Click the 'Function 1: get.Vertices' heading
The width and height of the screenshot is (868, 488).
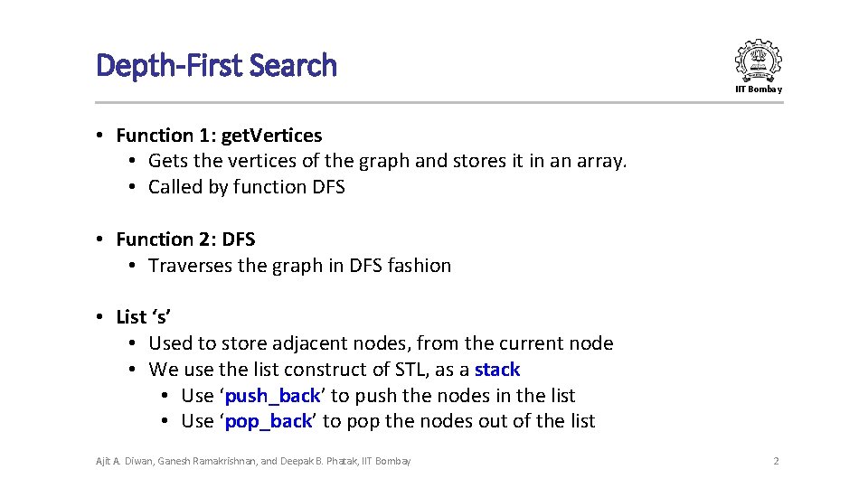(219, 136)
